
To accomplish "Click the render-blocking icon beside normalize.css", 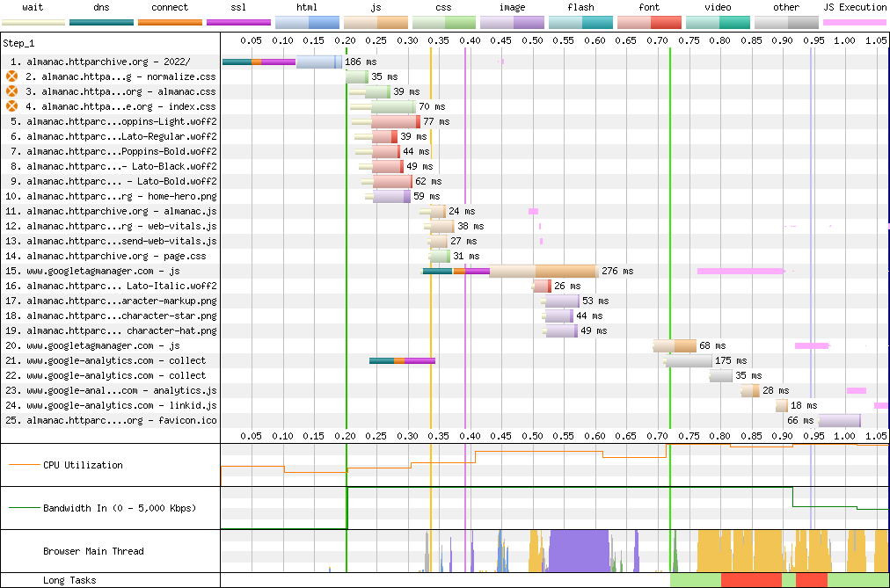I will [x=12, y=76].
